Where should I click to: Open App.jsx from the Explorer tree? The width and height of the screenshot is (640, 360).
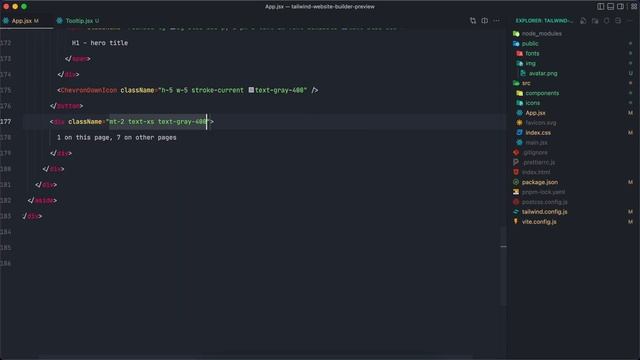(536, 113)
